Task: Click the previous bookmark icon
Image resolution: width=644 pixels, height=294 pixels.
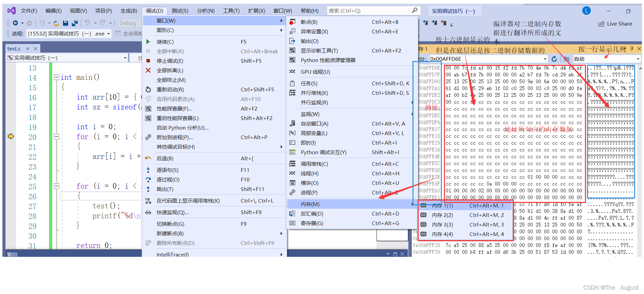Action: 425,23
